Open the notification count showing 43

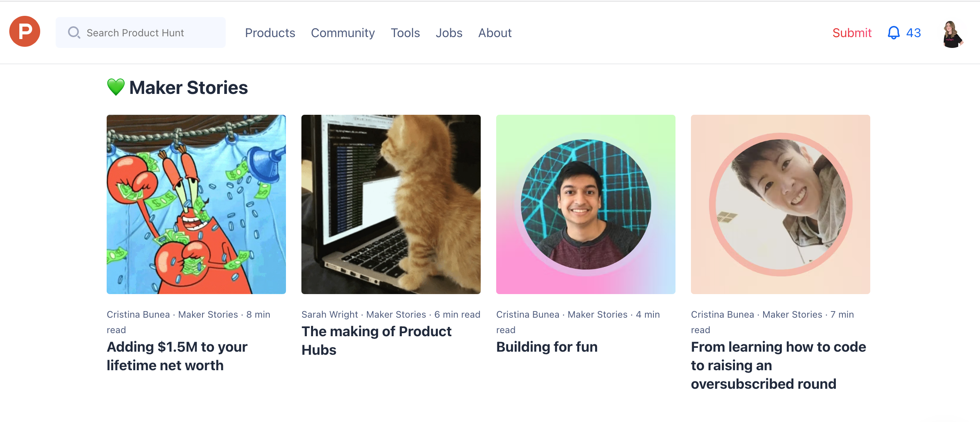[x=914, y=33]
